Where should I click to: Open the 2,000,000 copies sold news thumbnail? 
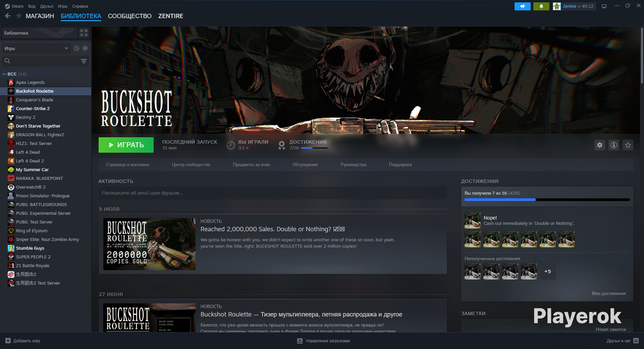coord(149,244)
